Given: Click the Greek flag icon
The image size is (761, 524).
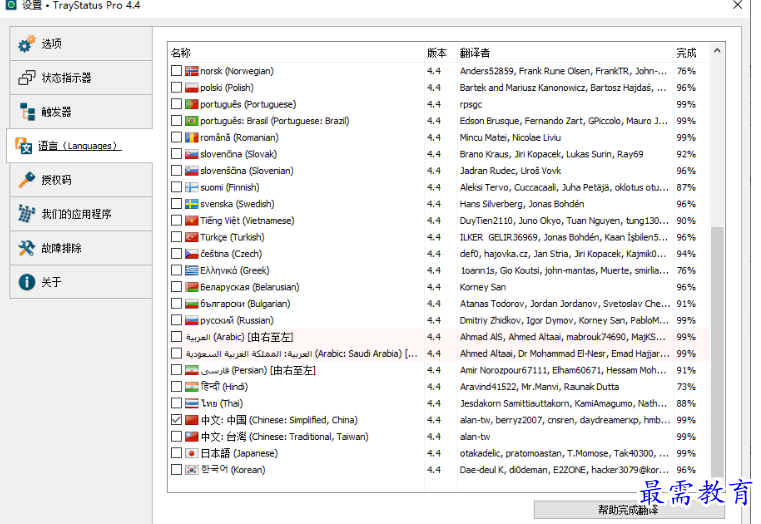Looking at the screenshot, I should (192, 270).
